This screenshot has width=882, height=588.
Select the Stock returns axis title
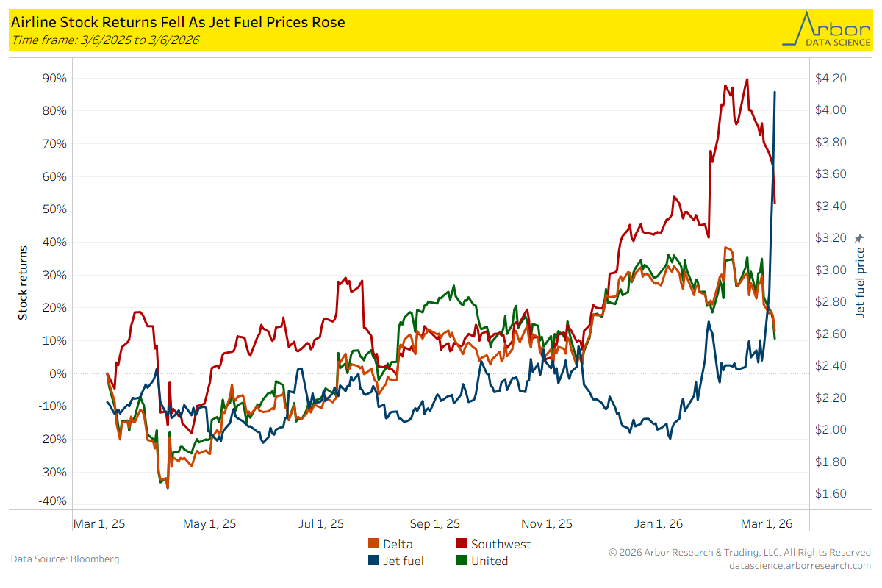[x=23, y=283]
